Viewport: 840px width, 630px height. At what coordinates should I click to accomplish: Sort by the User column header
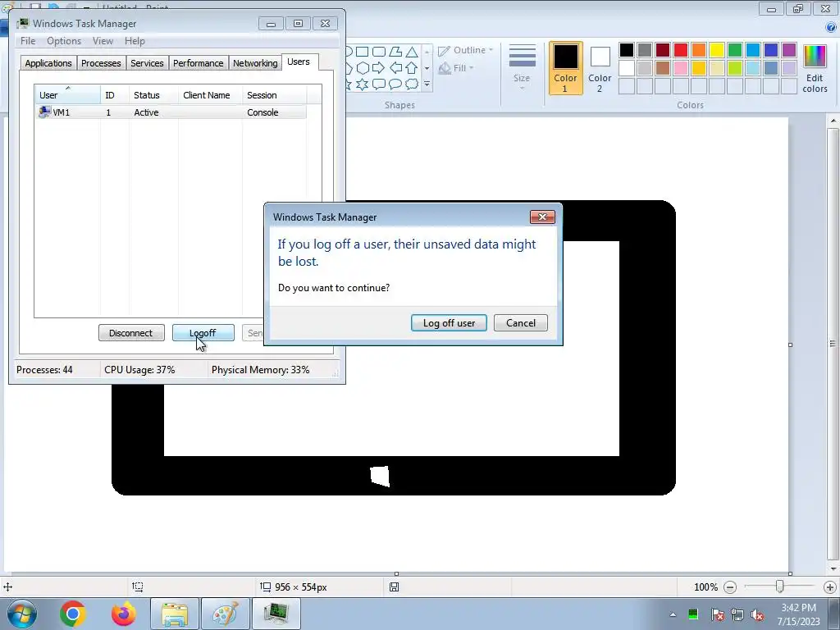67,95
